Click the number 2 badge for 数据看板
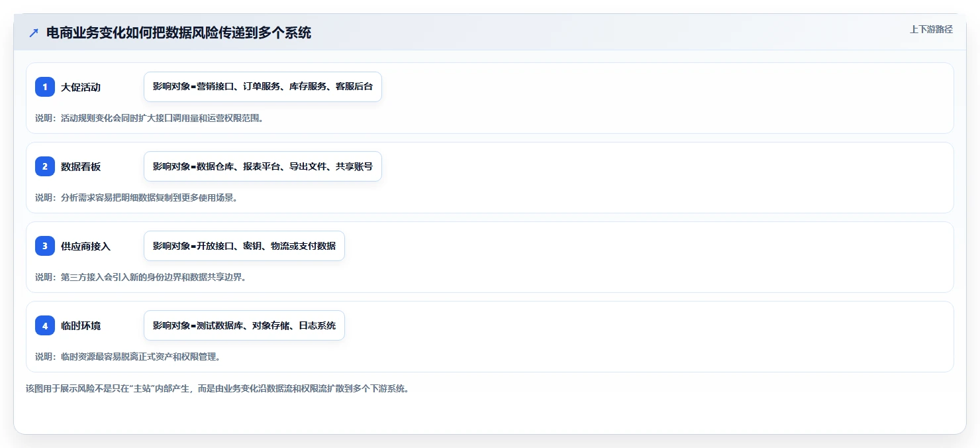Viewport: 980px width, 448px height. coord(45,166)
